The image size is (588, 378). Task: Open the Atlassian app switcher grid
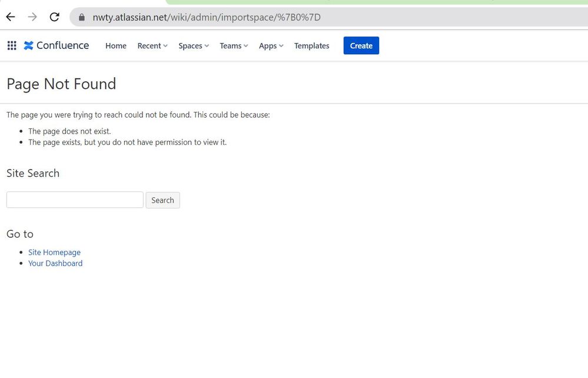12,46
